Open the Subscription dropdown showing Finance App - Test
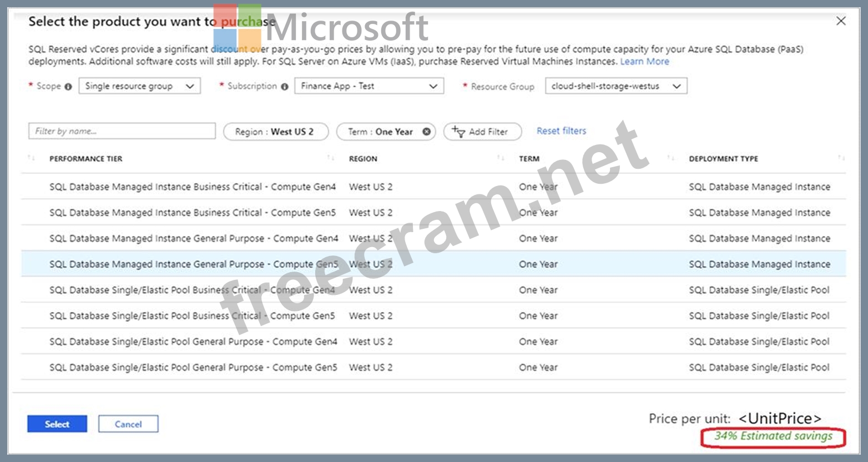Viewport: 868px width, 462px height. (x=369, y=86)
